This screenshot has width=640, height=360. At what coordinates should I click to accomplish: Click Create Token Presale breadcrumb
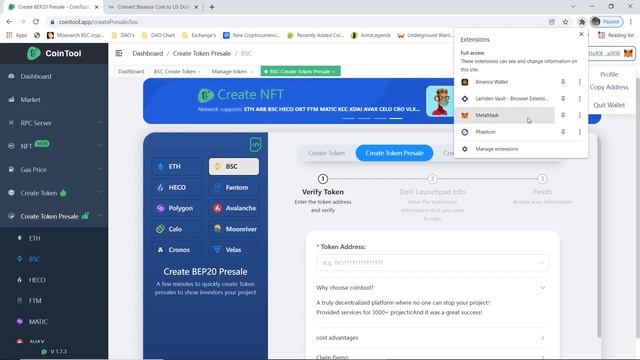pos(202,53)
